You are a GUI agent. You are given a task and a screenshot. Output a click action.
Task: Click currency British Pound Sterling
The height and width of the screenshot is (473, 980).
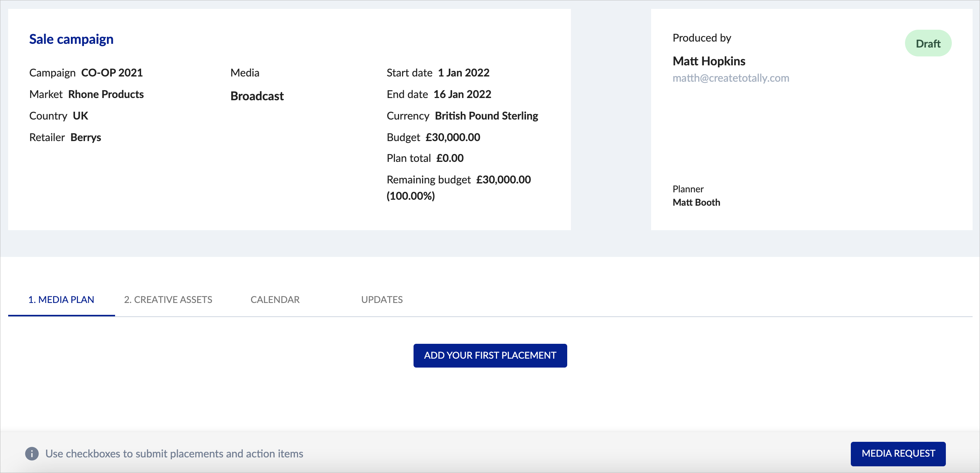pyautogui.click(x=487, y=116)
